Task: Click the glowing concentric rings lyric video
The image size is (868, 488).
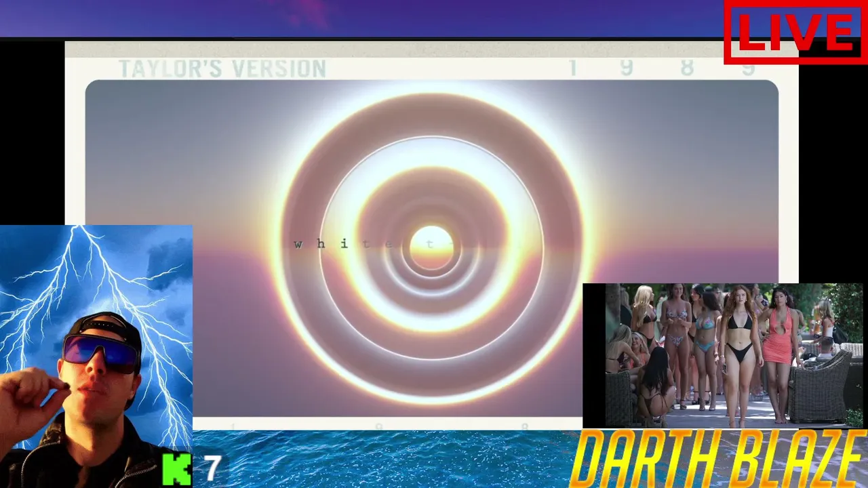Action: pyautogui.click(x=431, y=248)
